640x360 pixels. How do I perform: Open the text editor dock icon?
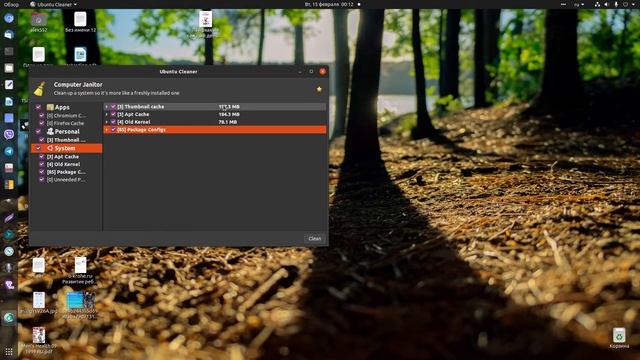[x=9, y=84]
